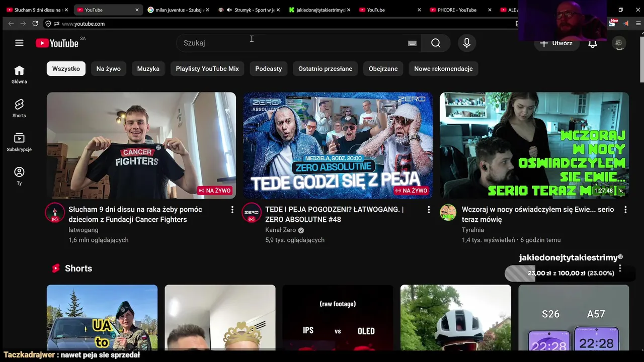This screenshot has width=644, height=362.
Task: Select the Wszystko filter chip
Action: [66, 69]
